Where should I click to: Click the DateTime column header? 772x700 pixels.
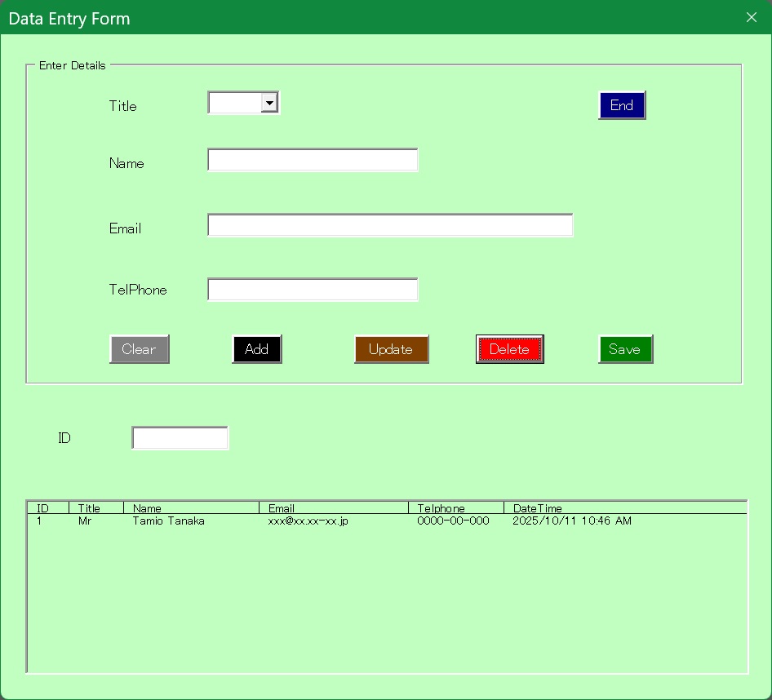coord(537,508)
